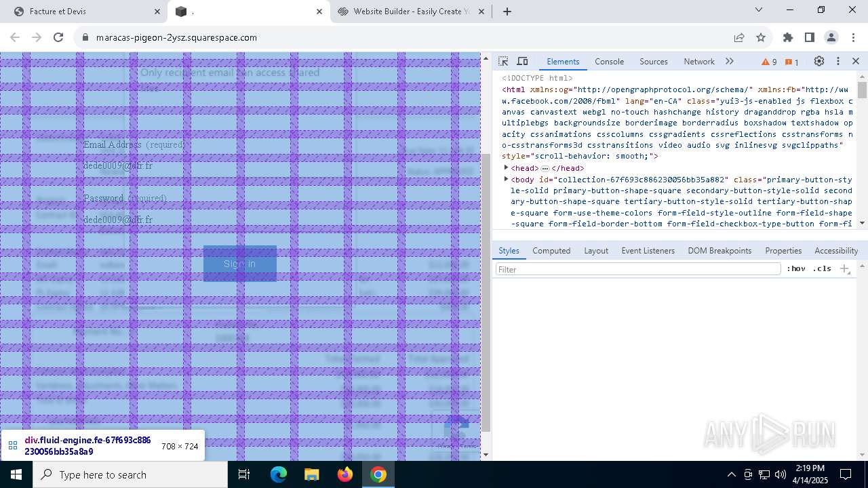Click the head ellipsis expand button
Image resolution: width=868 pixels, height=488 pixels.
[x=545, y=168]
